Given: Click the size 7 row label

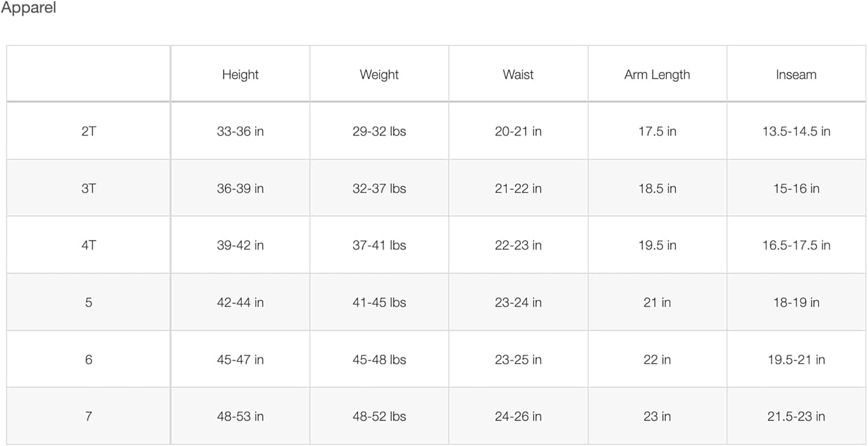Looking at the screenshot, I should pyautogui.click(x=89, y=416).
